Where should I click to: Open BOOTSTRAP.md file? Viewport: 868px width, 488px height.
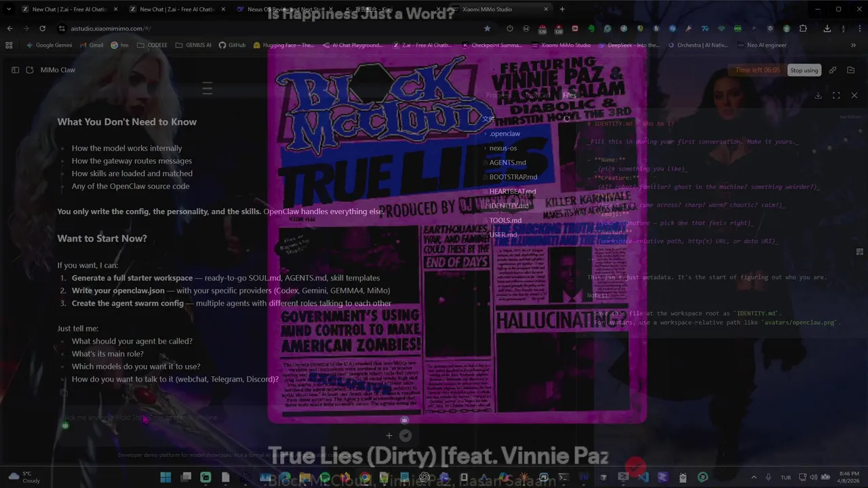[513, 177]
